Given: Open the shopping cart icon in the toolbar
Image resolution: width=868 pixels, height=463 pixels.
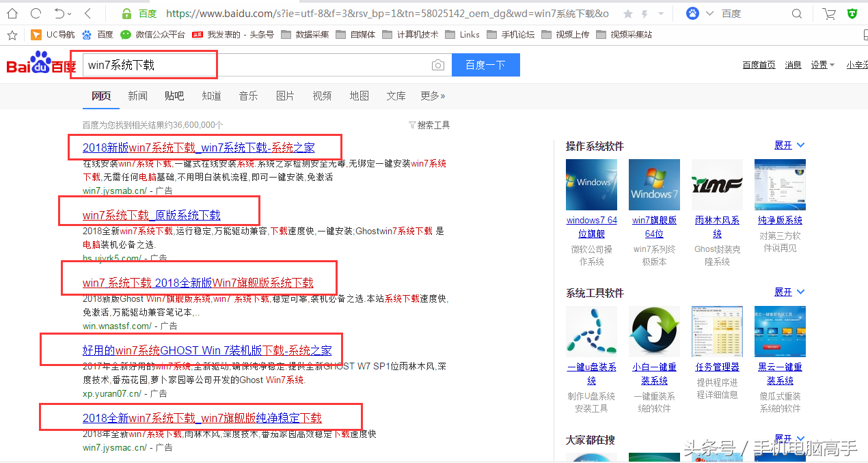Looking at the screenshot, I should pos(829,13).
